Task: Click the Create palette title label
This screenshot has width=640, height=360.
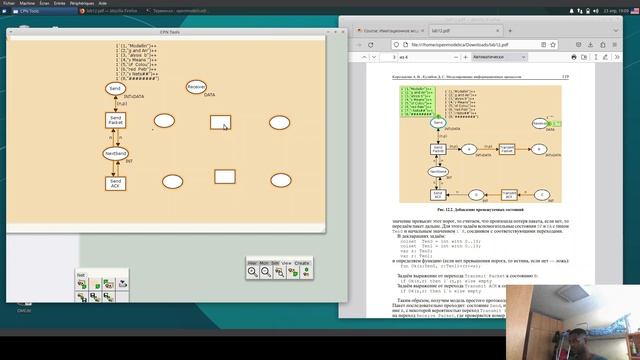Action: [x=302, y=263]
